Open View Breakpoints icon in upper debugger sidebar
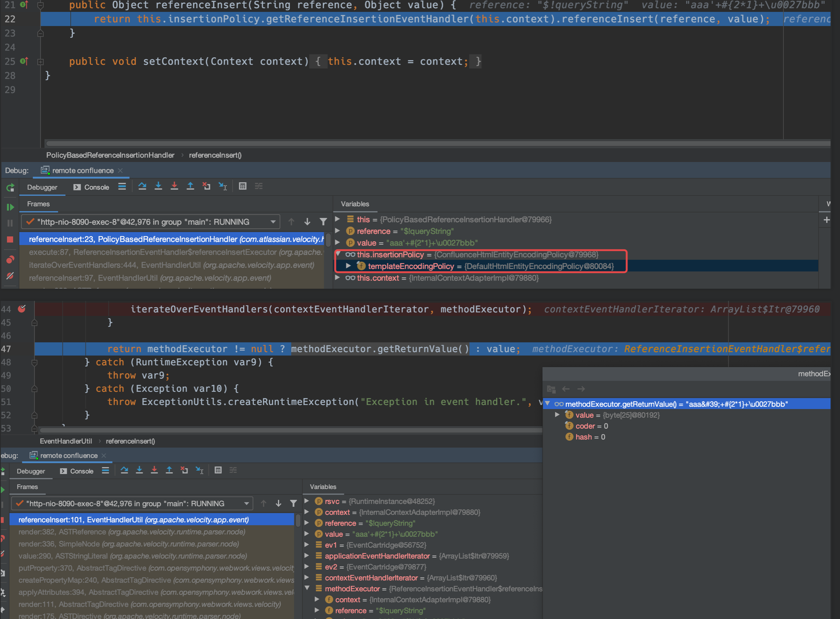840x619 pixels. point(10,260)
